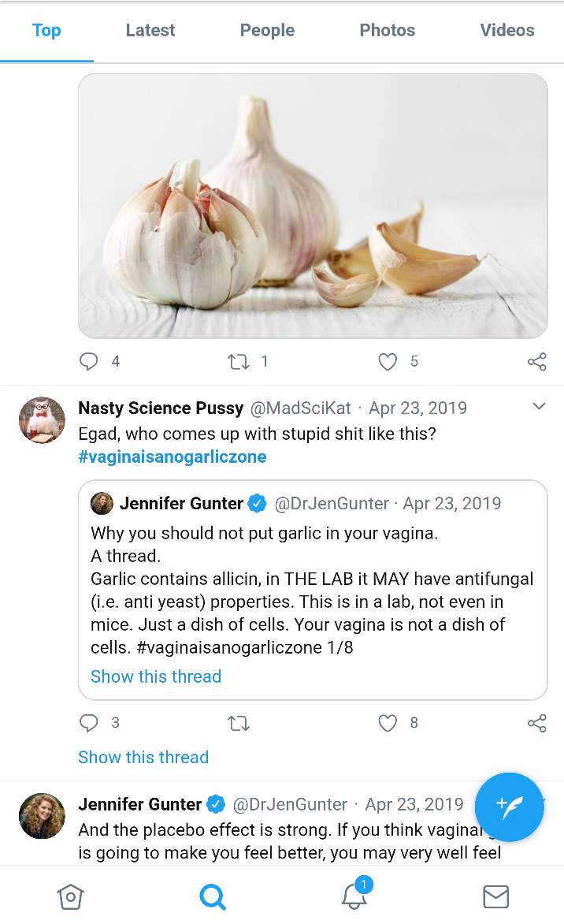
Task: Expand options chevron on MadSciKat tweet
Action: pos(539,407)
